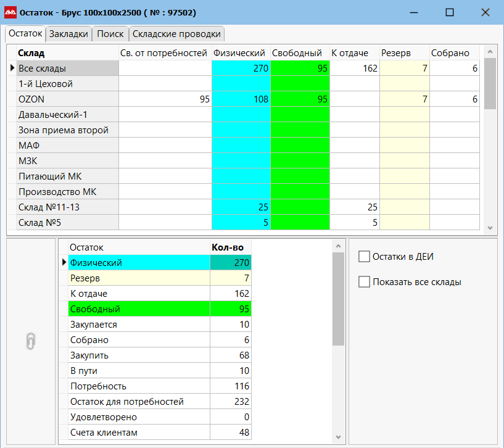
Task: Check the Показать все склады option
Action: (x=364, y=282)
